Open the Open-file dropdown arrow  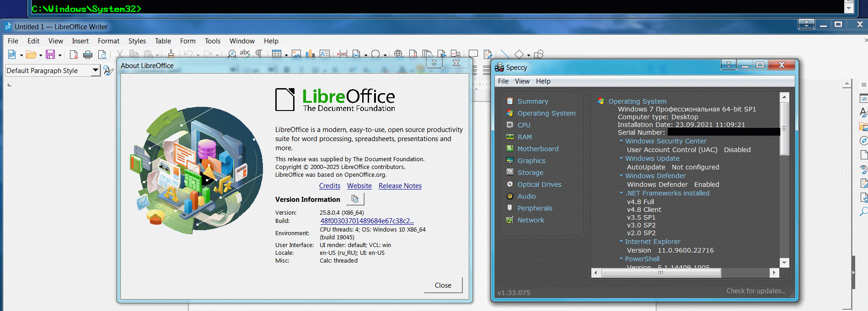coord(41,55)
